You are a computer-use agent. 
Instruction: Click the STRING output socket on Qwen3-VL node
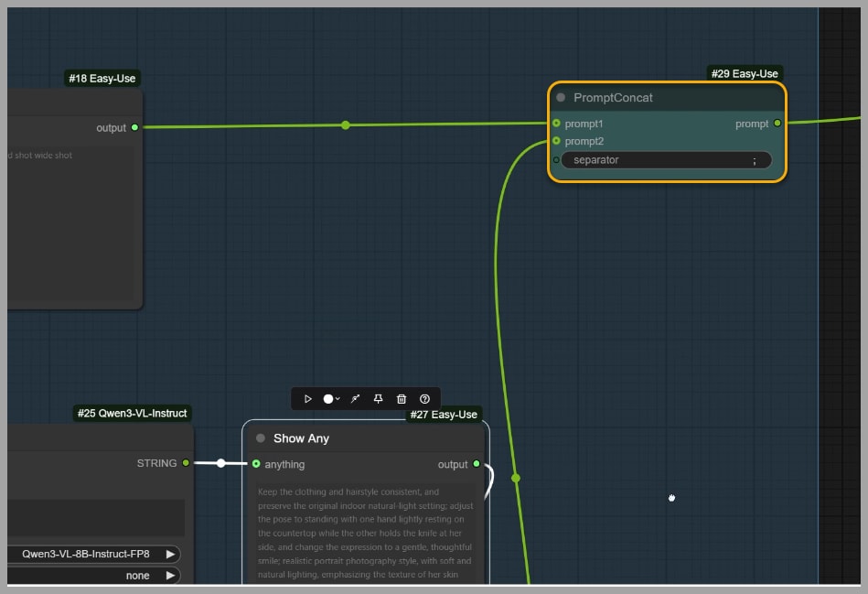point(186,463)
